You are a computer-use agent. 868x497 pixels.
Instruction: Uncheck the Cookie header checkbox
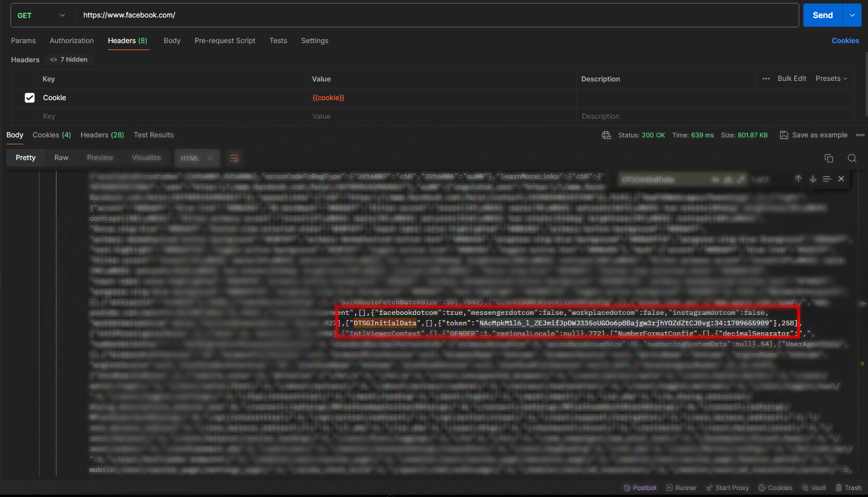[x=30, y=98]
